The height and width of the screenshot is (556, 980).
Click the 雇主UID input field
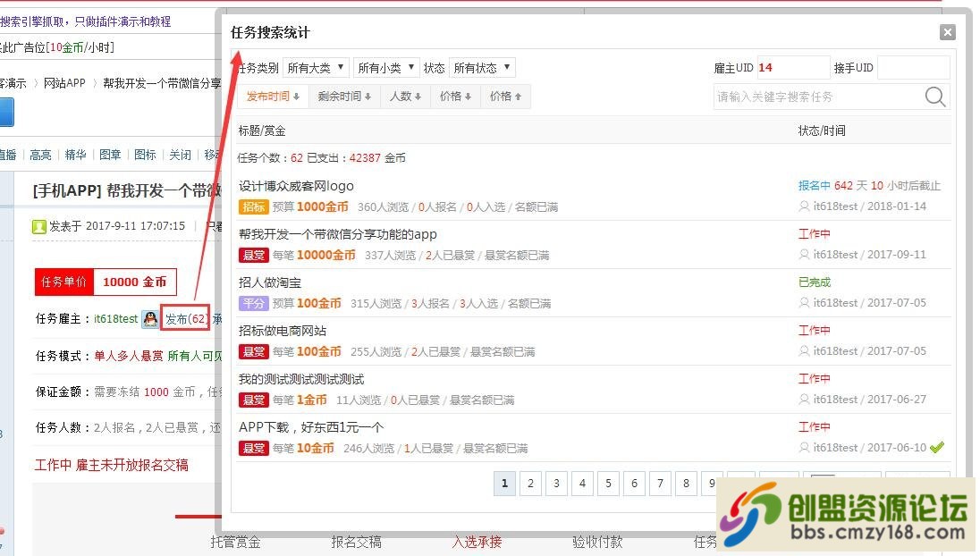[x=792, y=67]
